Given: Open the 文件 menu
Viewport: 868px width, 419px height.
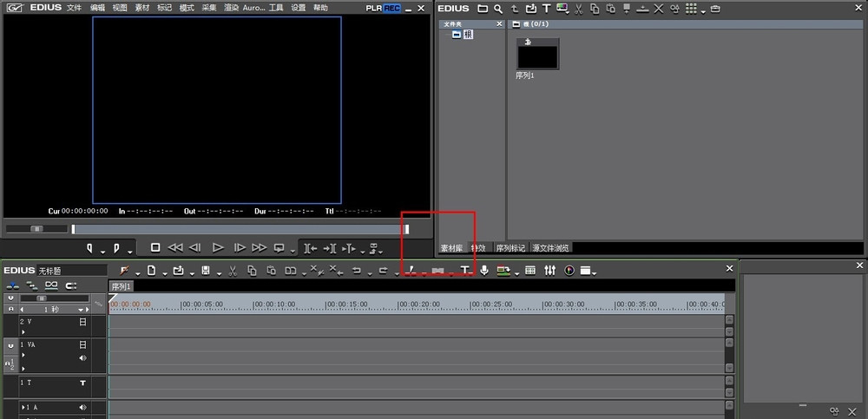Looking at the screenshot, I should click(74, 8).
